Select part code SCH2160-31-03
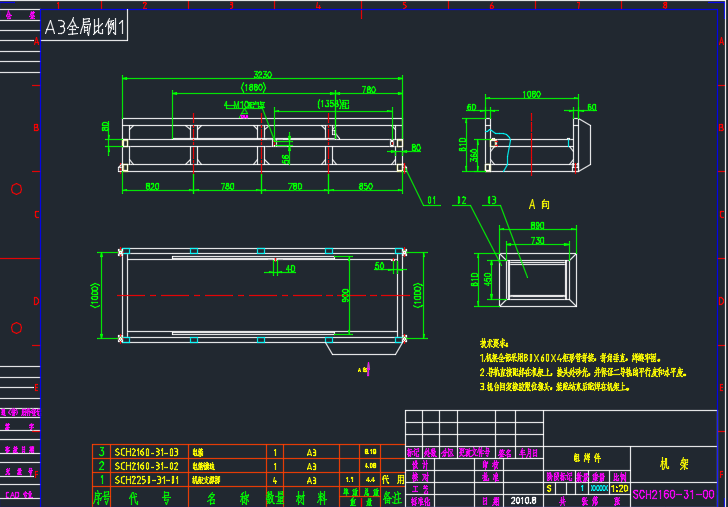728x507 pixels. point(146,452)
